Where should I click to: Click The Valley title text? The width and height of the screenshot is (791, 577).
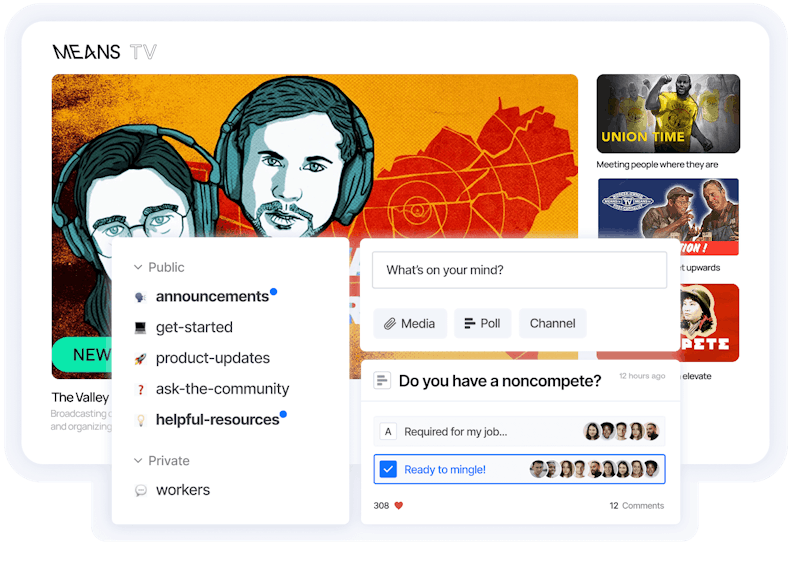pos(80,397)
